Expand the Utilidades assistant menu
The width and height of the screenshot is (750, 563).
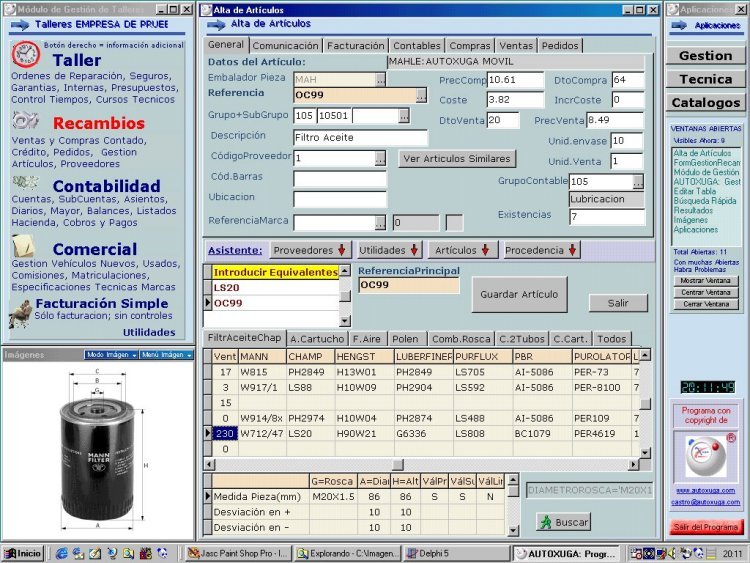click(389, 250)
